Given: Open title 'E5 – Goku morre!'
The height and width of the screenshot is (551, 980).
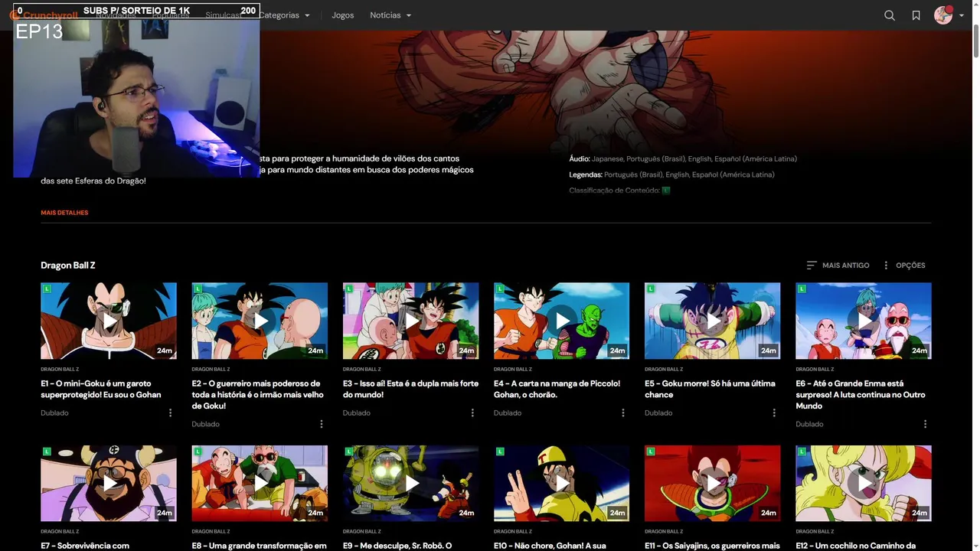Looking at the screenshot, I should tap(710, 389).
